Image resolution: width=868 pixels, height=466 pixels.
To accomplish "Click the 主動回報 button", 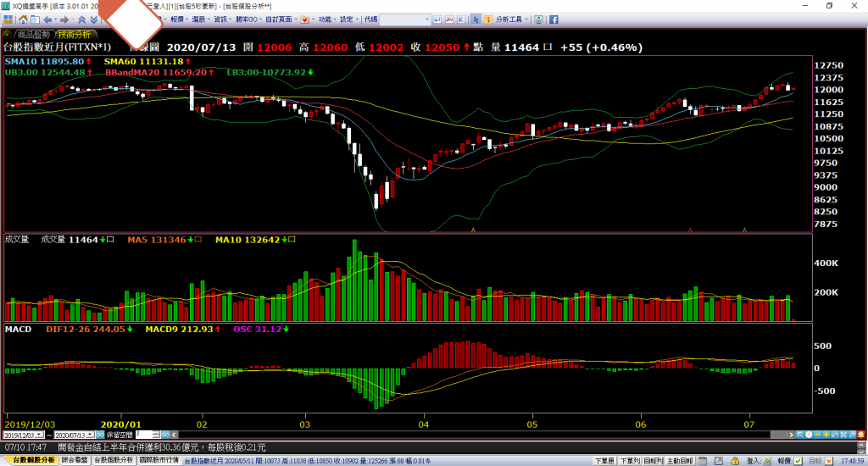I will [679, 460].
